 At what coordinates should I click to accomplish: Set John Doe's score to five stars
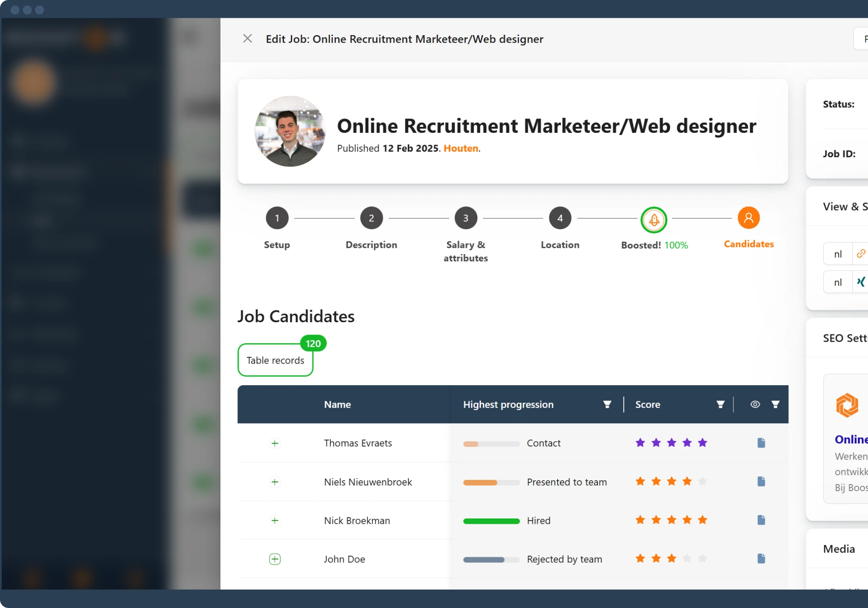click(702, 559)
